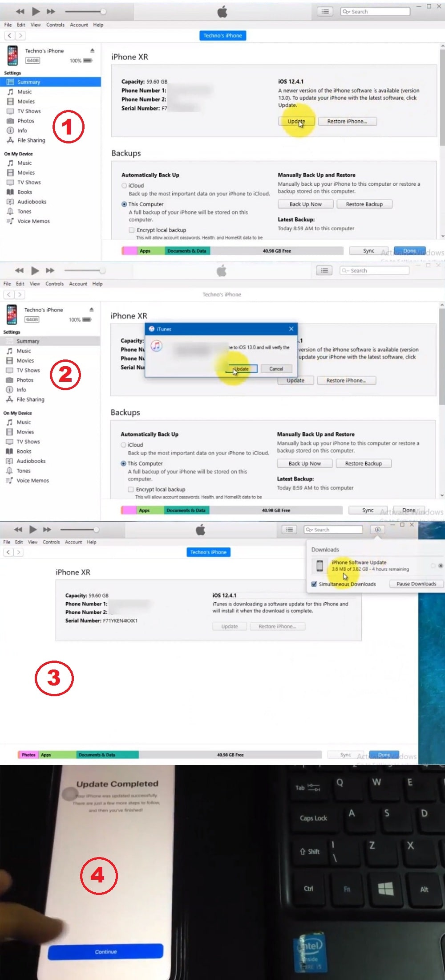Click the Fast-forward button in the top iTunes window
445x980 pixels.
(x=51, y=12)
